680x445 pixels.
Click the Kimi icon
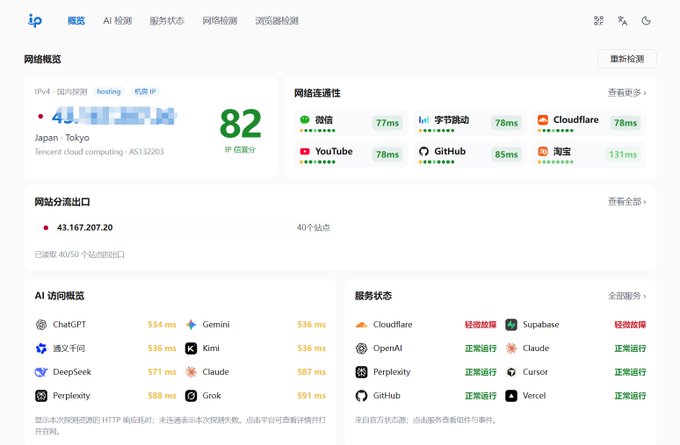(191, 348)
